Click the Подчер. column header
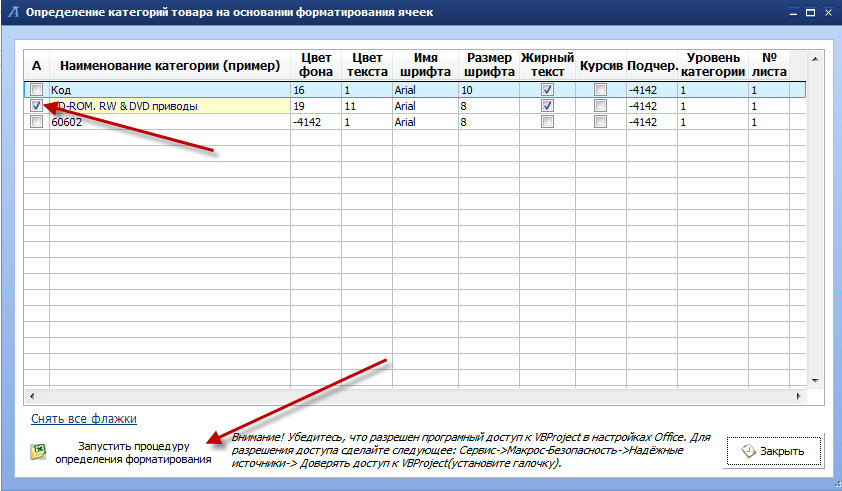 pyautogui.click(x=652, y=66)
